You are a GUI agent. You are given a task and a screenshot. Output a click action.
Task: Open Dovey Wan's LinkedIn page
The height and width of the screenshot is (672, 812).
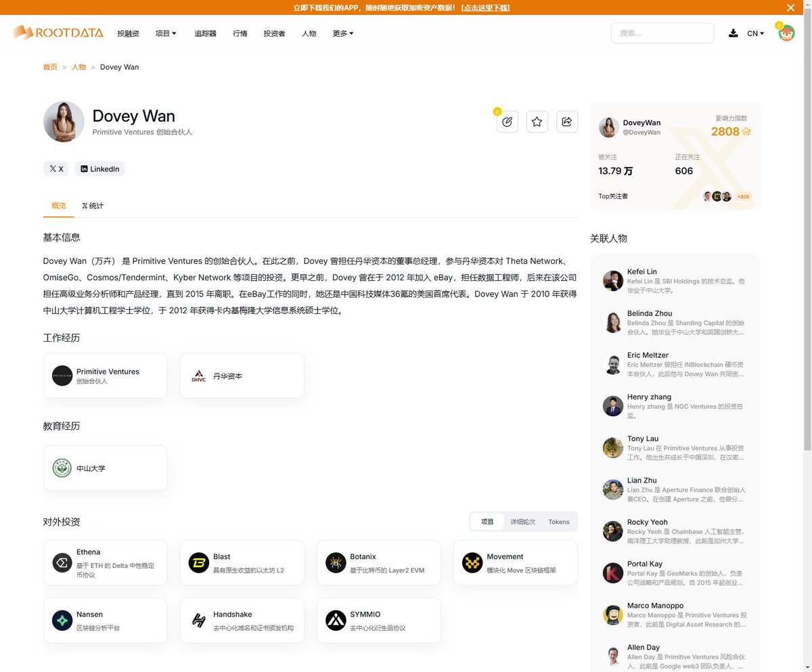pyautogui.click(x=99, y=169)
